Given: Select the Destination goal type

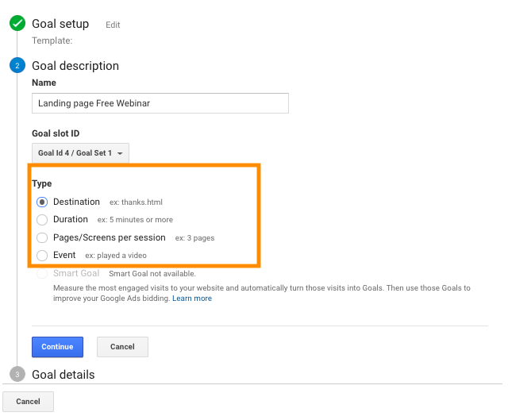Looking at the screenshot, I should point(43,202).
